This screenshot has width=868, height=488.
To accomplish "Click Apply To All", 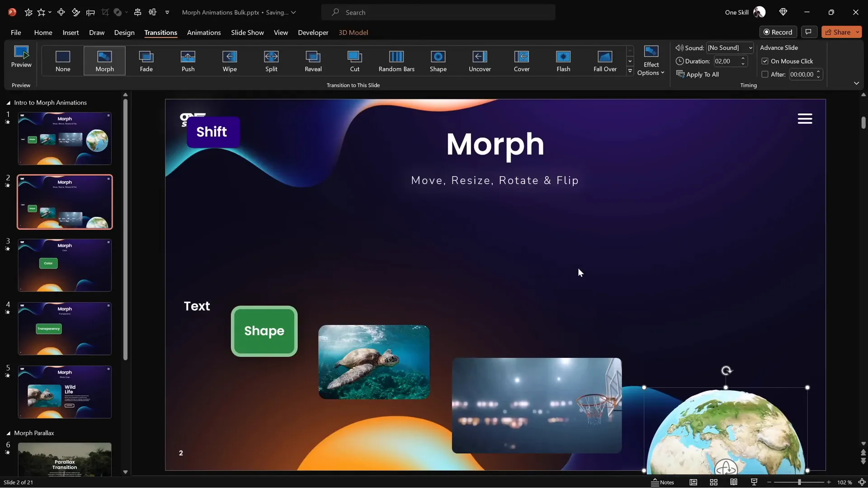I will pos(698,75).
